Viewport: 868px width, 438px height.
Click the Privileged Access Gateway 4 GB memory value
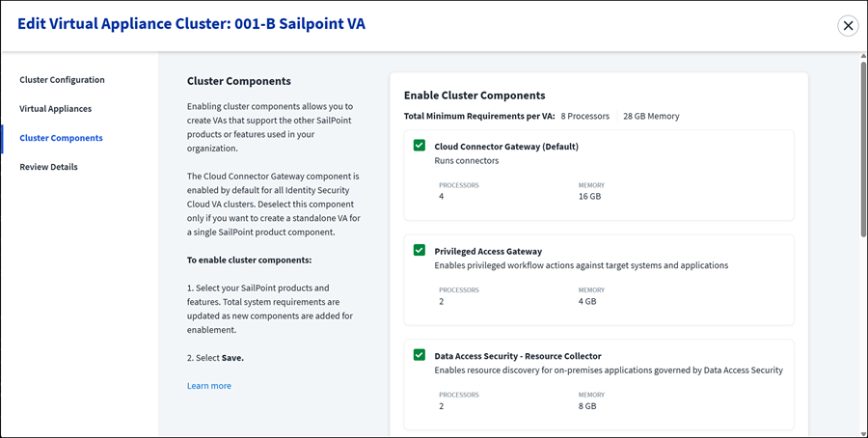[x=587, y=301]
